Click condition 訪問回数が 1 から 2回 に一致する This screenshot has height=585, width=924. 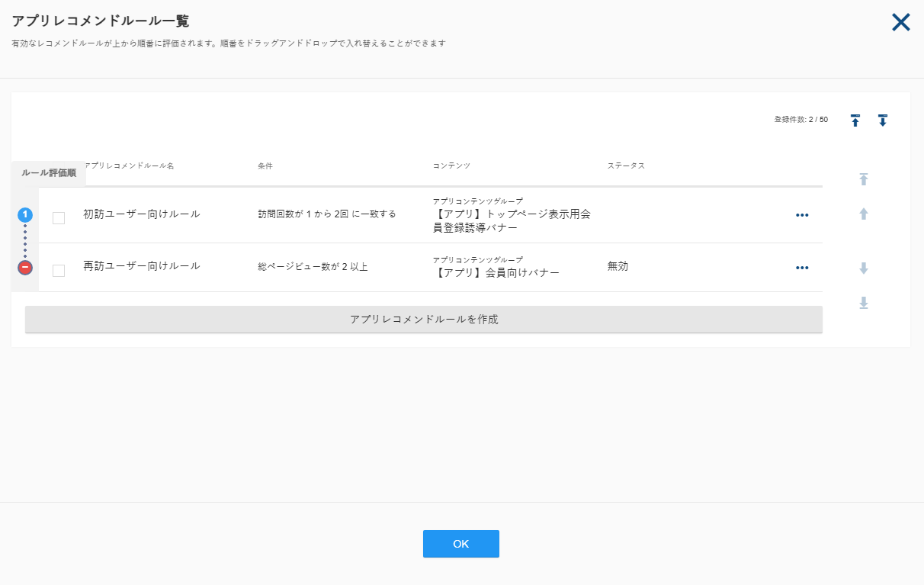click(327, 214)
